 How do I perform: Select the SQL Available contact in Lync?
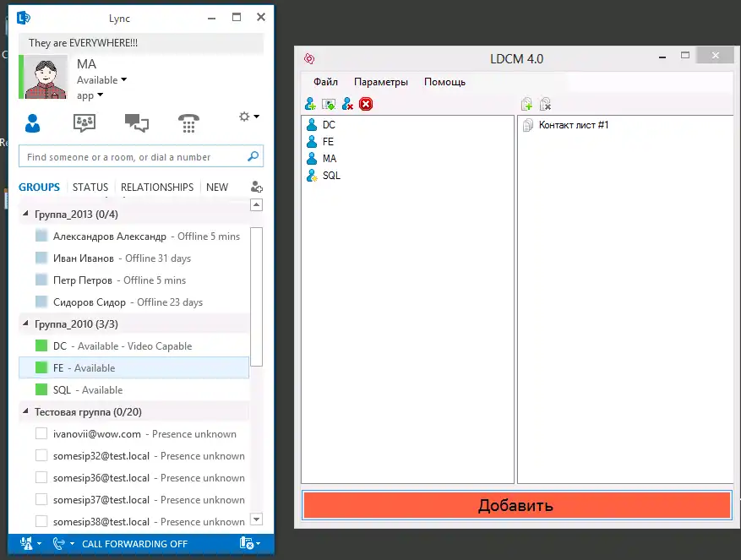[x=133, y=390]
